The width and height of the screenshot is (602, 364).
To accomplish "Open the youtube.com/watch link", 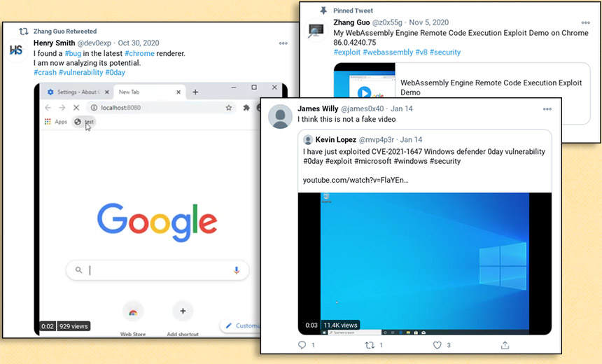I will [356, 180].
